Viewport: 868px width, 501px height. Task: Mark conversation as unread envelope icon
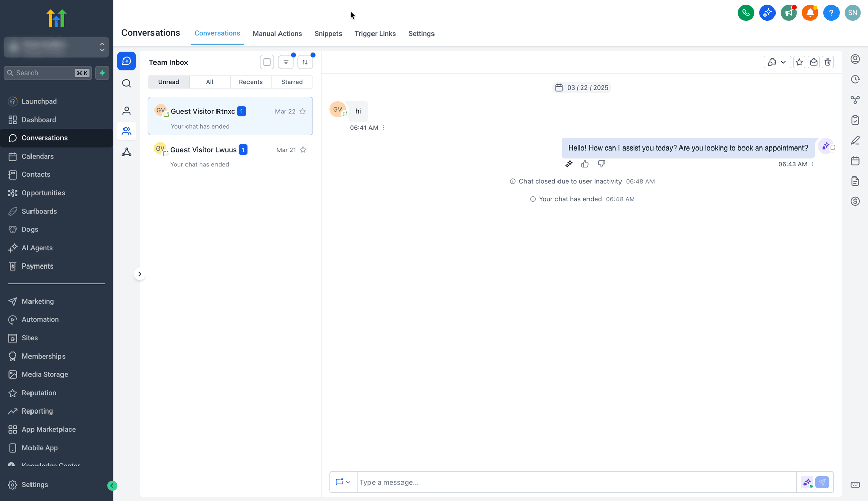click(814, 62)
